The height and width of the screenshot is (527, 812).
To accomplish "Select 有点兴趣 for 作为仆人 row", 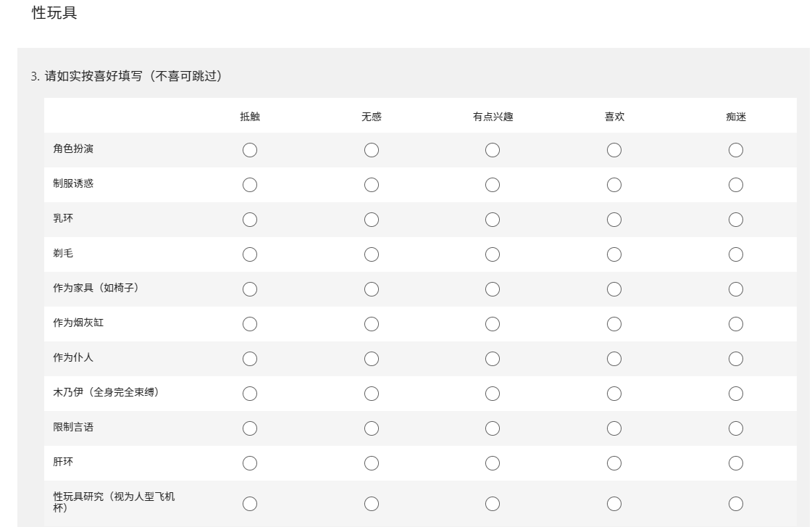I will pyautogui.click(x=493, y=359).
